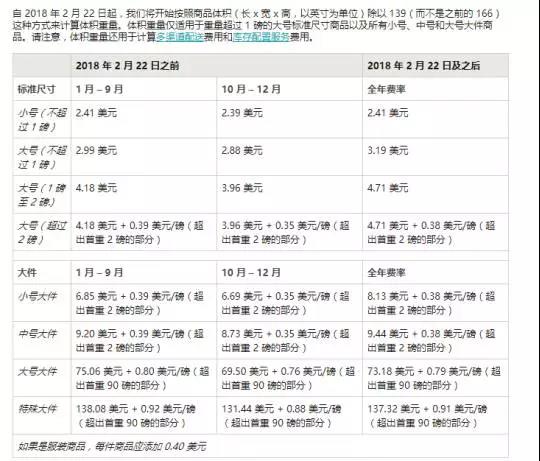Select '137.32 美元 + 0.91 美元/磅' cell
Screen dimensions: 540x461
pos(427,416)
